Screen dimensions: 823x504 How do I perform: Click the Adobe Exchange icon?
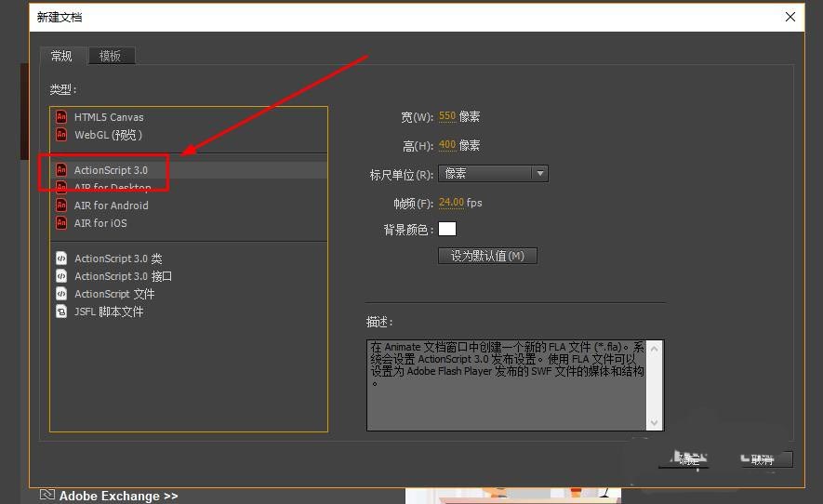pyautogui.click(x=47, y=495)
